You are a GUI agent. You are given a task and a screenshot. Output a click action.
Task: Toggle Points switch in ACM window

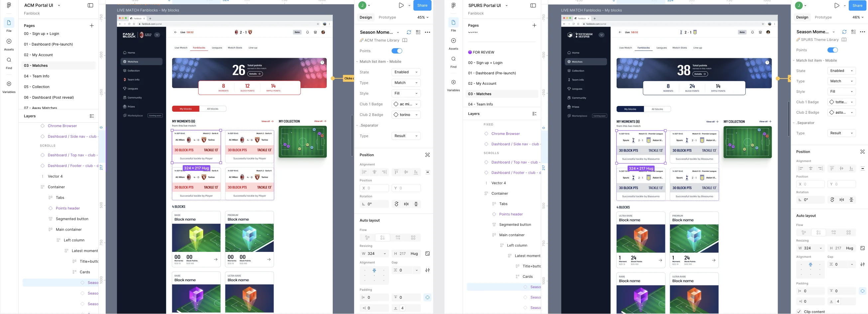pos(397,51)
